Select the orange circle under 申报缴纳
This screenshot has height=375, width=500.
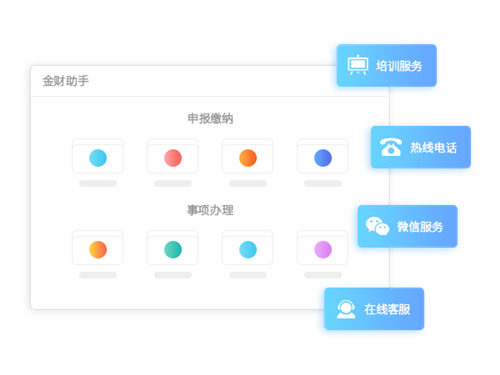248,158
